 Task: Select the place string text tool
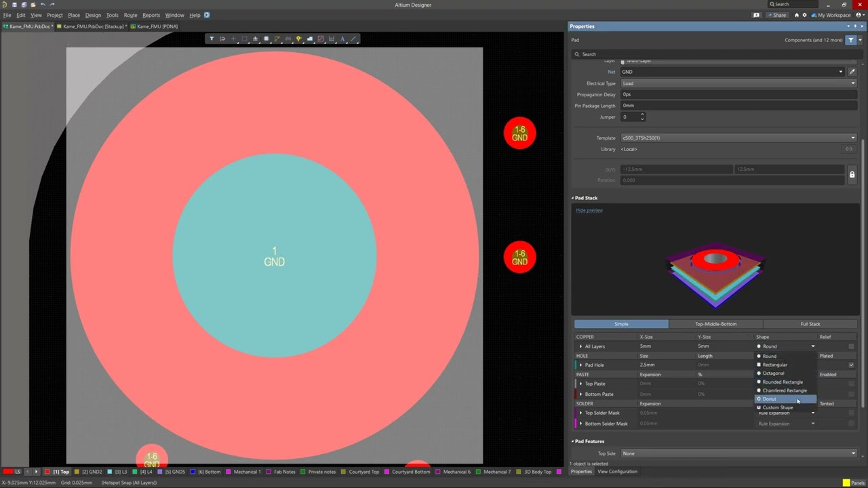point(342,39)
